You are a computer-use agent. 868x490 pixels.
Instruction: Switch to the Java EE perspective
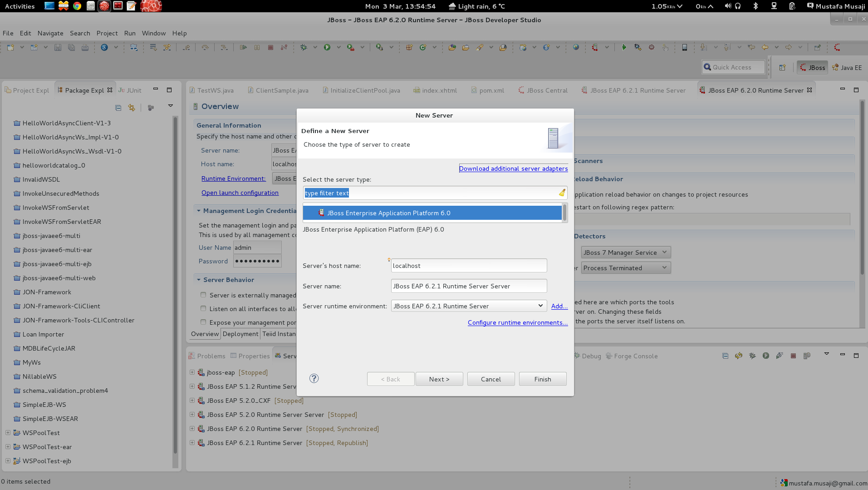[x=847, y=68]
